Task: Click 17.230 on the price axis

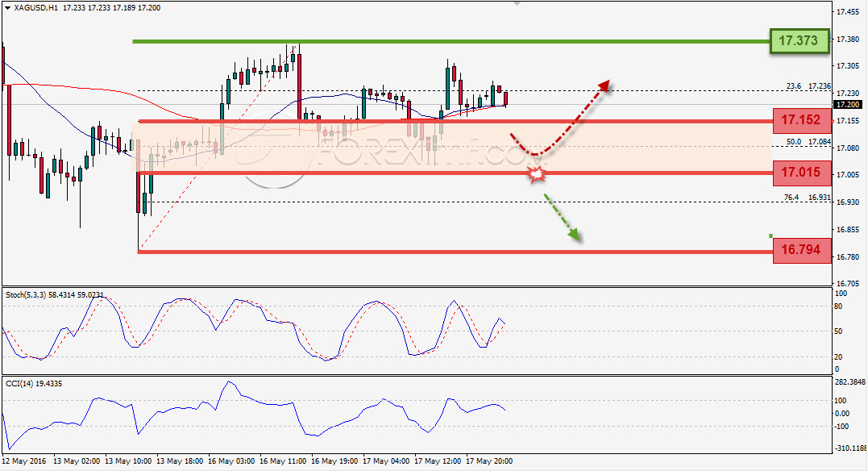Action: pyautogui.click(x=848, y=94)
